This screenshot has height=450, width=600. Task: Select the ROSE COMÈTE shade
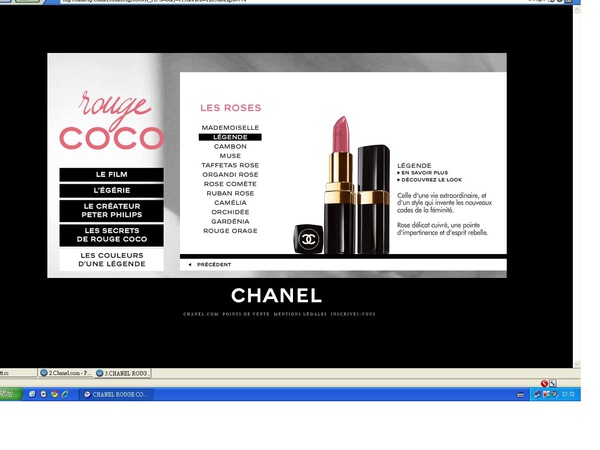(230, 184)
